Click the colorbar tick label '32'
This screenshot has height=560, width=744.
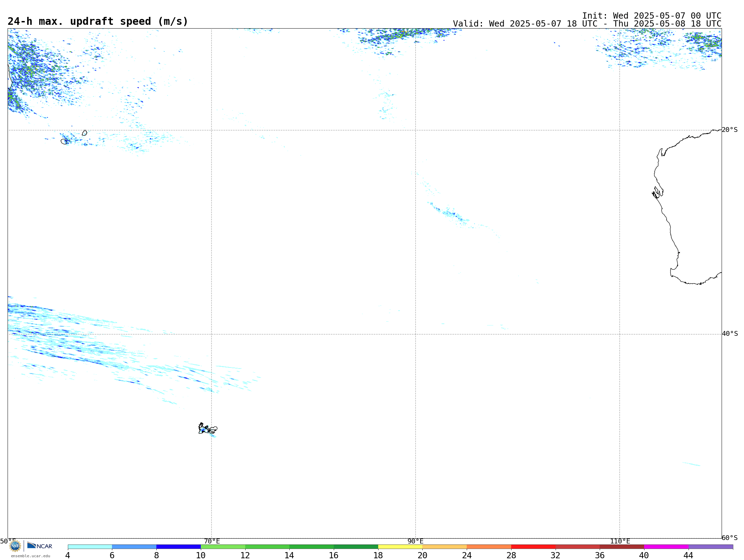tap(556, 556)
